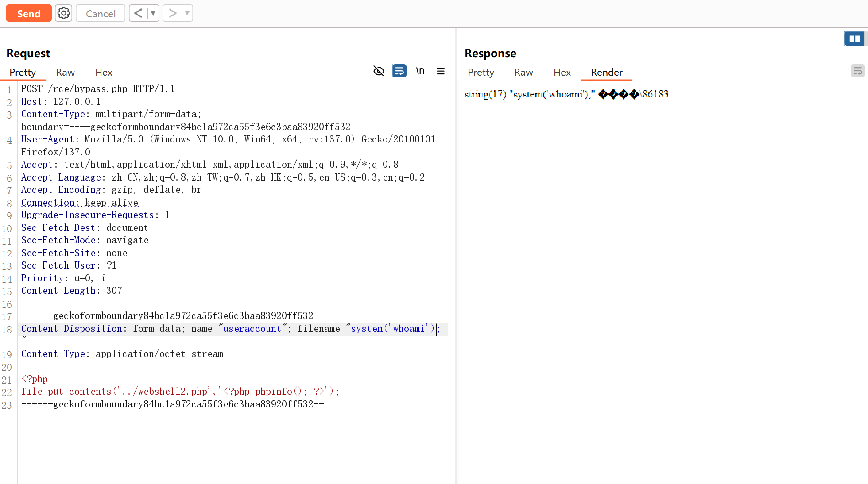
Task: Expand back history dropdown arrow
Action: click(153, 13)
